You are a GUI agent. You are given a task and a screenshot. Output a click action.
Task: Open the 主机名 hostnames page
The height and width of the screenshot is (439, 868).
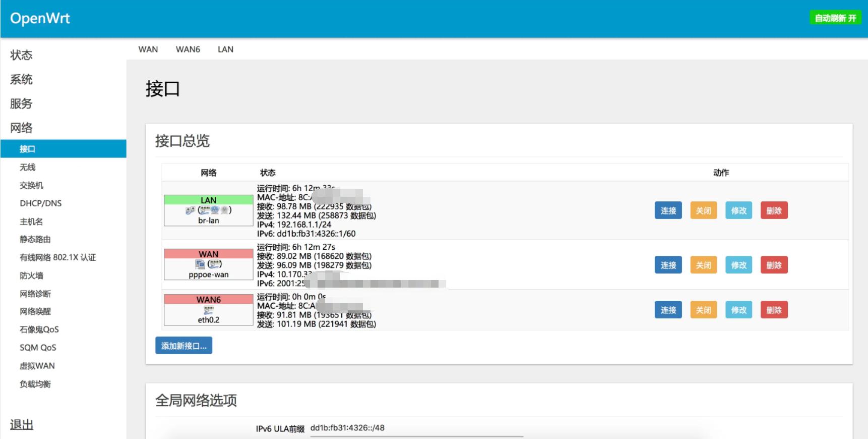coord(31,222)
